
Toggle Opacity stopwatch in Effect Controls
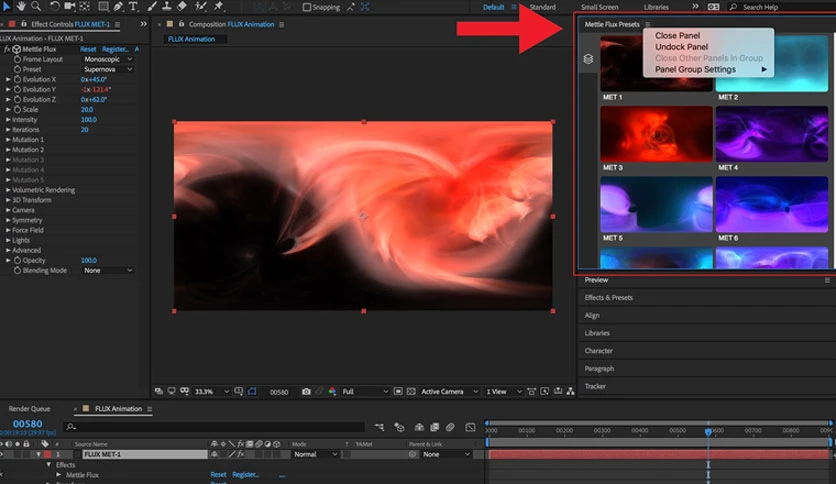tap(17, 260)
